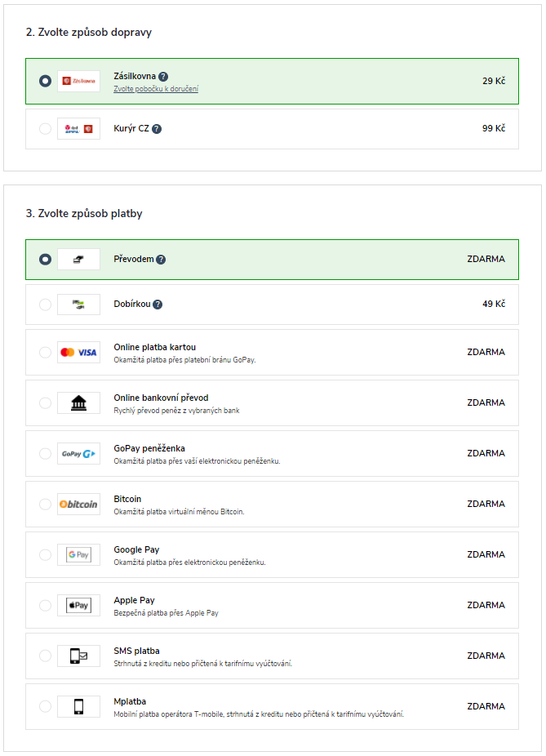Click the Kurýr CZ carrier logos
Screen dimensions: 546x756
78,129
